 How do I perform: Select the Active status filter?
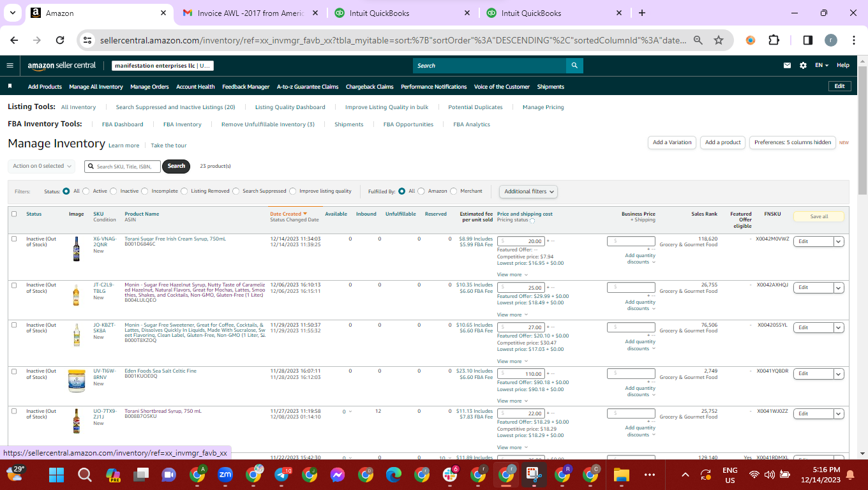click(x=86, y=191)
